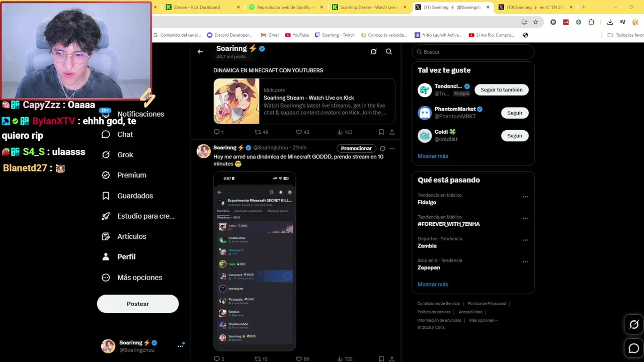Follow Coldi with Seguir button

[x=515, y=136]
